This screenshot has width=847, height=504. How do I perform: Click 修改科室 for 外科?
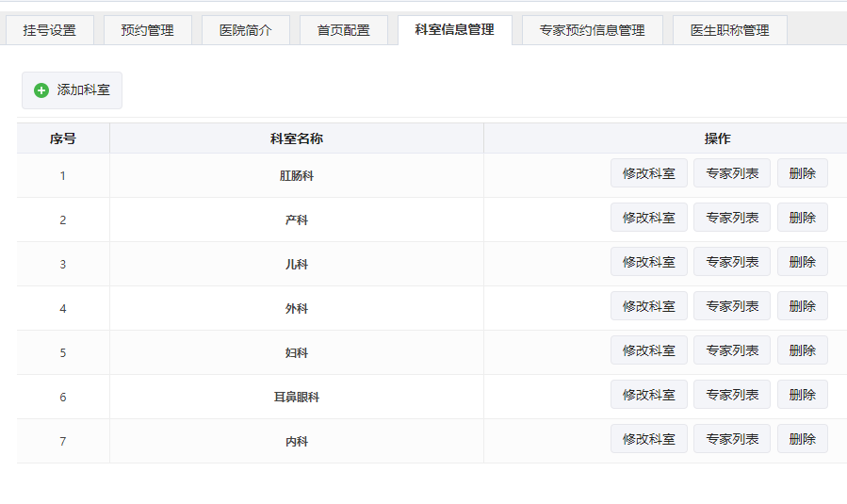click(x=649, y=306)
